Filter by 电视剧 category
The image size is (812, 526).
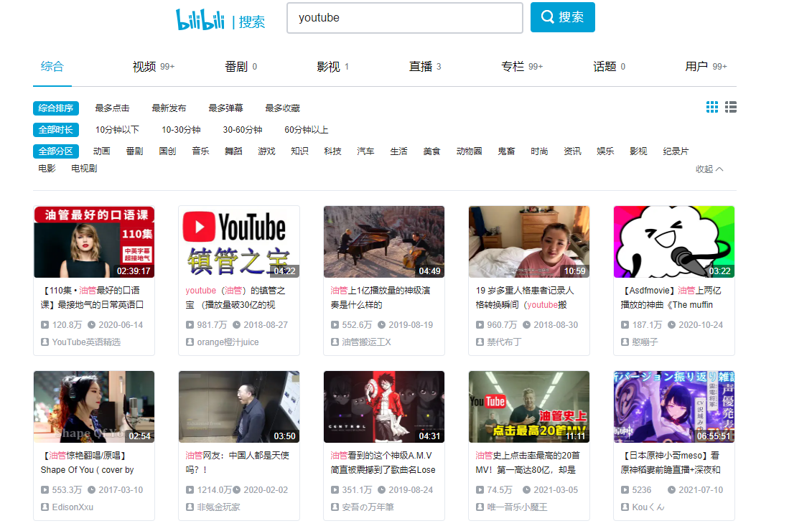pyautogui.click(x=84, y=168)
